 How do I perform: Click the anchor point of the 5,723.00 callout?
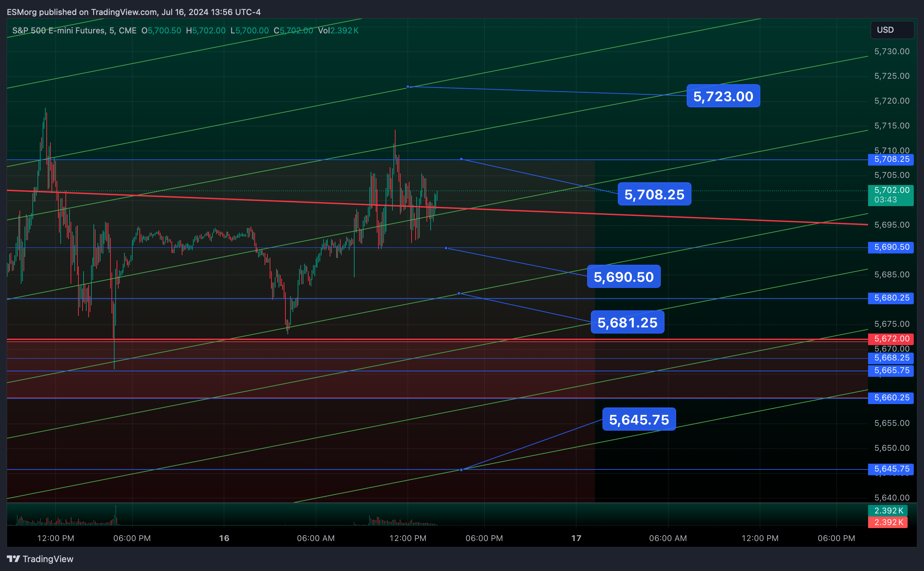point(408,87)
